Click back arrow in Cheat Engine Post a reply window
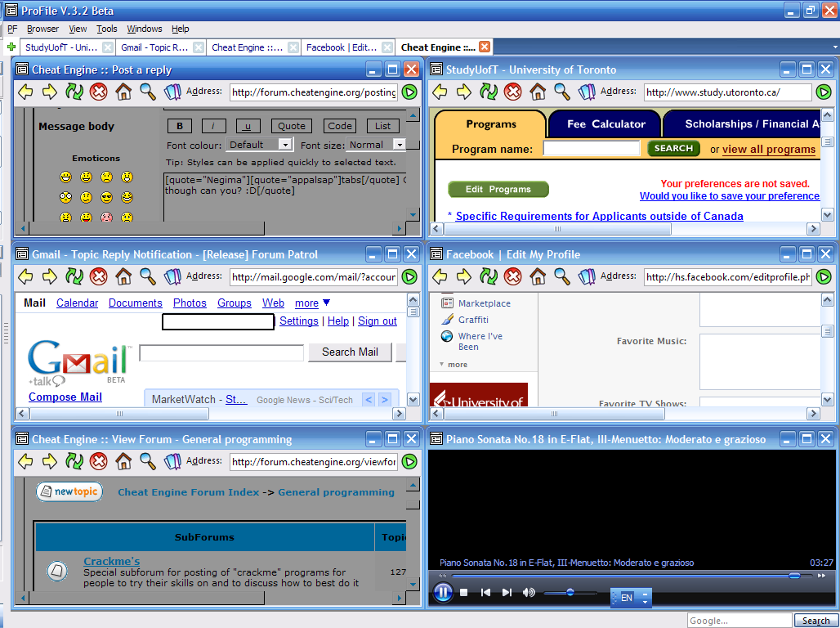Viewport: 840px width, 628px height. click(x=25, y=92)
